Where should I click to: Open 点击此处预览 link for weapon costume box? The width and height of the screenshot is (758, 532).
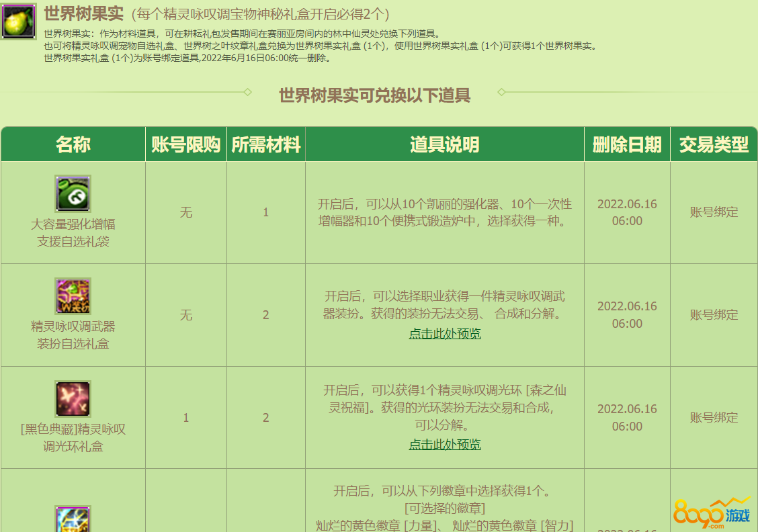coord(445,334)
